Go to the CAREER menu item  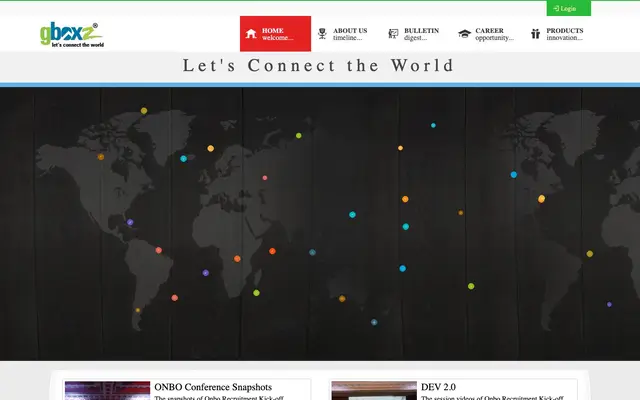(489, 34)
